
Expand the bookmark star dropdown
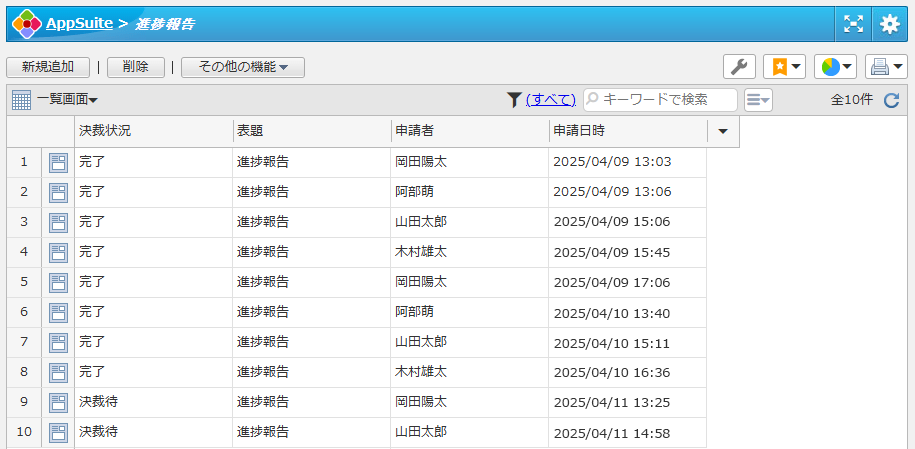pyautogui.click(x=784, y=67)
